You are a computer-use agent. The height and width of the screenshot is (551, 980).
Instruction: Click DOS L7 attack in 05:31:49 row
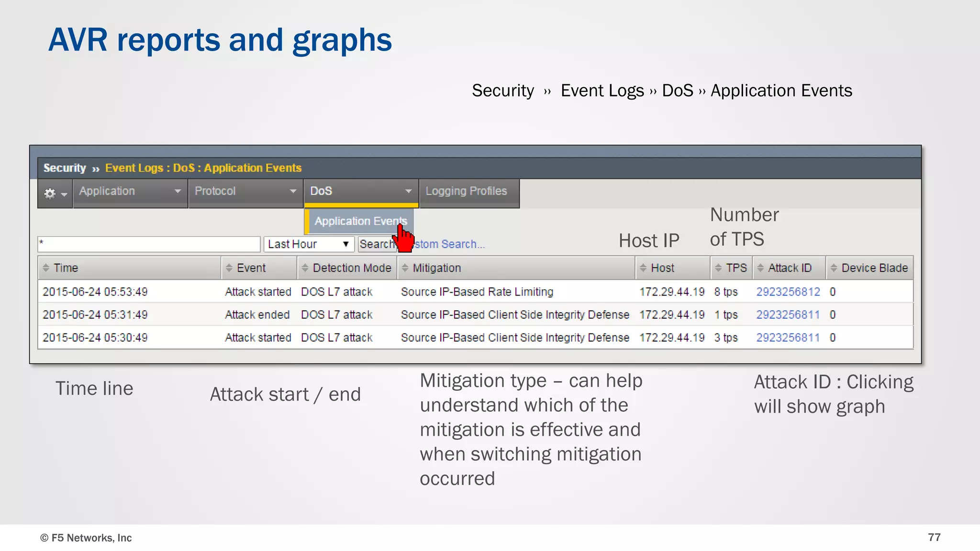pyautogui.click(x=337, y=315)
